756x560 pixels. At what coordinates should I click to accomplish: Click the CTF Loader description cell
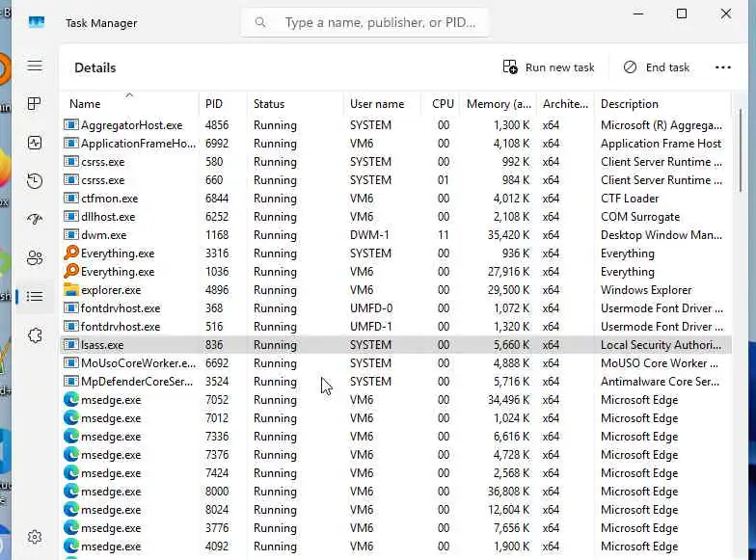(630, 199)
